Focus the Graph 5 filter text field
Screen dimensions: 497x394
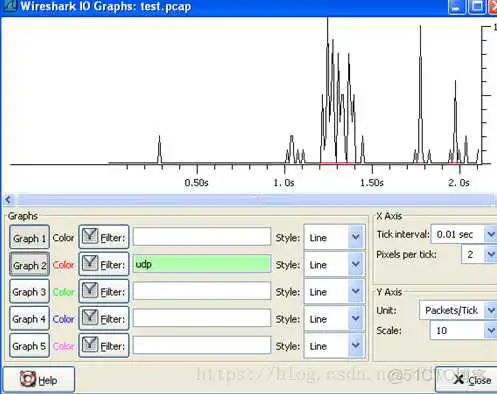coord(202,345)
